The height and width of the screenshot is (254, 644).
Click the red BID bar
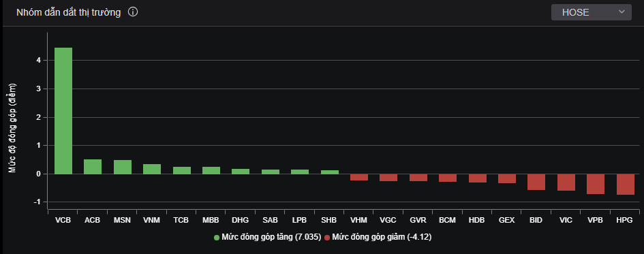536,182
